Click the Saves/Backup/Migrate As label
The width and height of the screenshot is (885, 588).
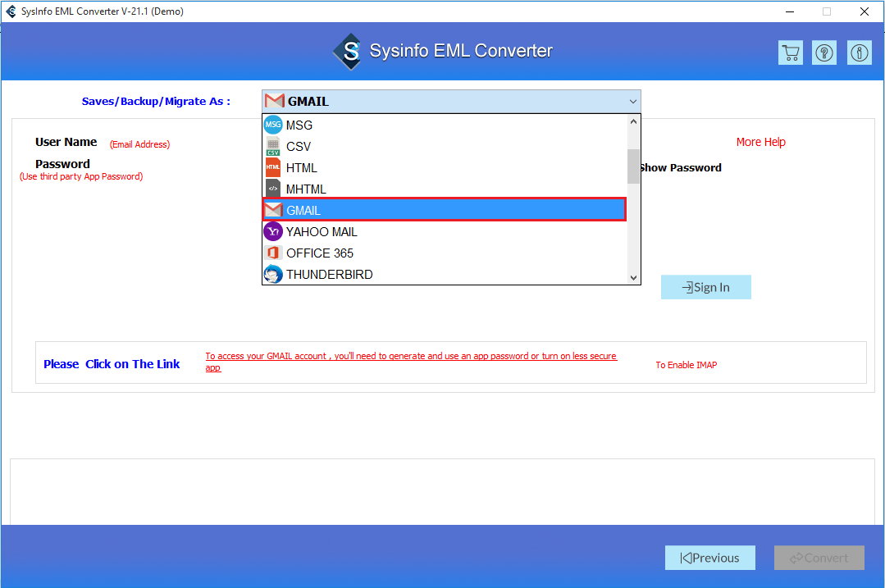coord(156,102)
